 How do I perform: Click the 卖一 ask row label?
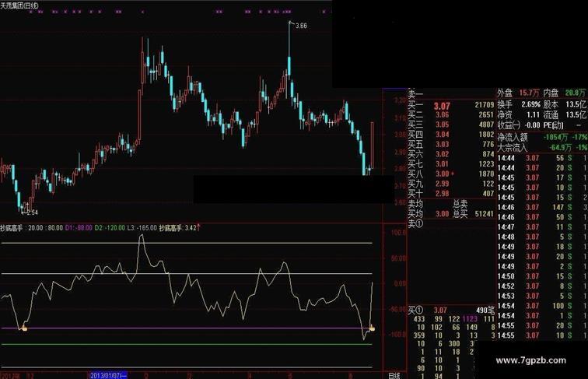click(x=415, y=94)
